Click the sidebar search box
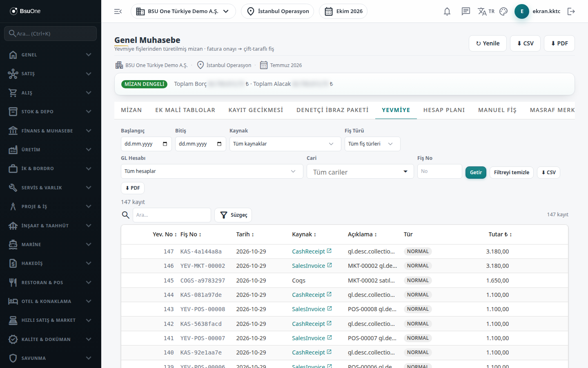The width and height of the screenshot is (588, 368). 51,34
